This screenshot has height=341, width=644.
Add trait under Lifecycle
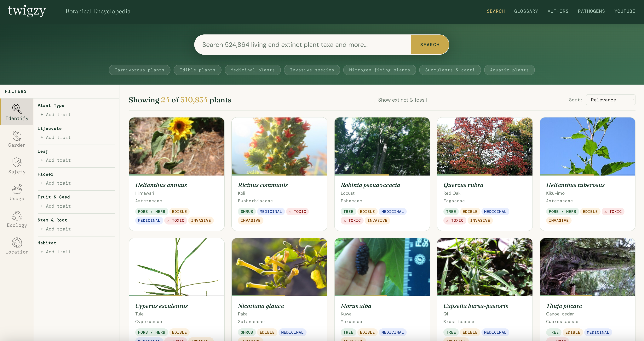tap(55, 137)
